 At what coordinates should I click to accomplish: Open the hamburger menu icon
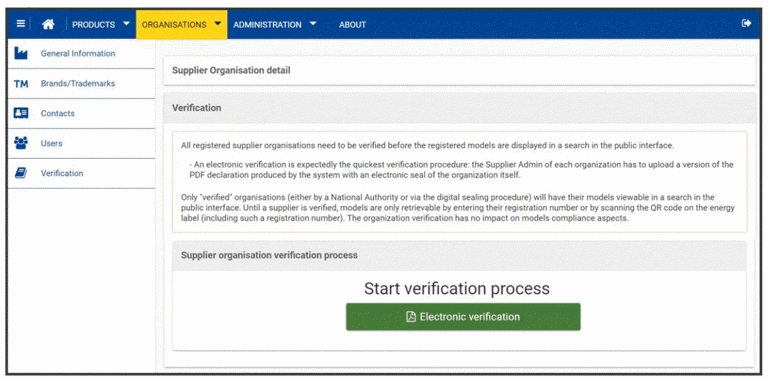tap(21, 24)
